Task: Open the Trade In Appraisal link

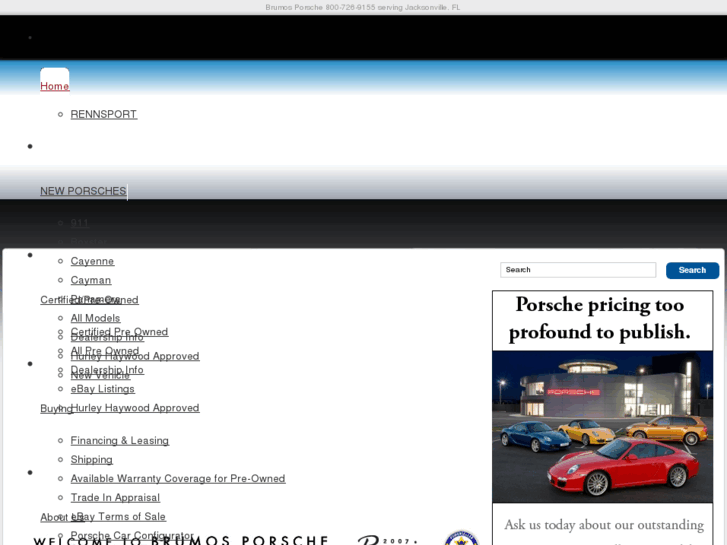Action: [x=115, y=498]
